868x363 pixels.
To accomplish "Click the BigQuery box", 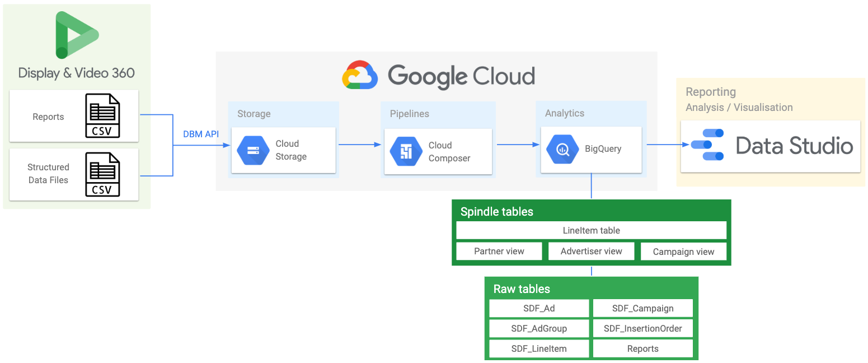I will [591, 150].
